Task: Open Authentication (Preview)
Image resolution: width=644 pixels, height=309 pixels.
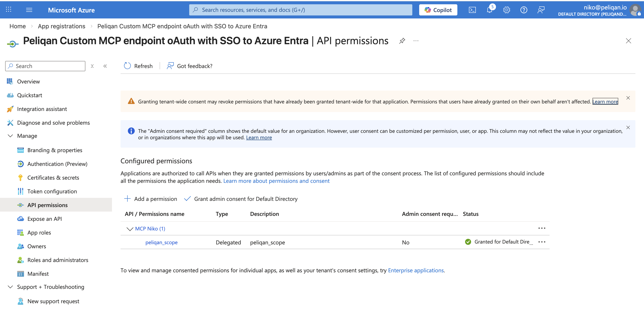Action: 57,164
